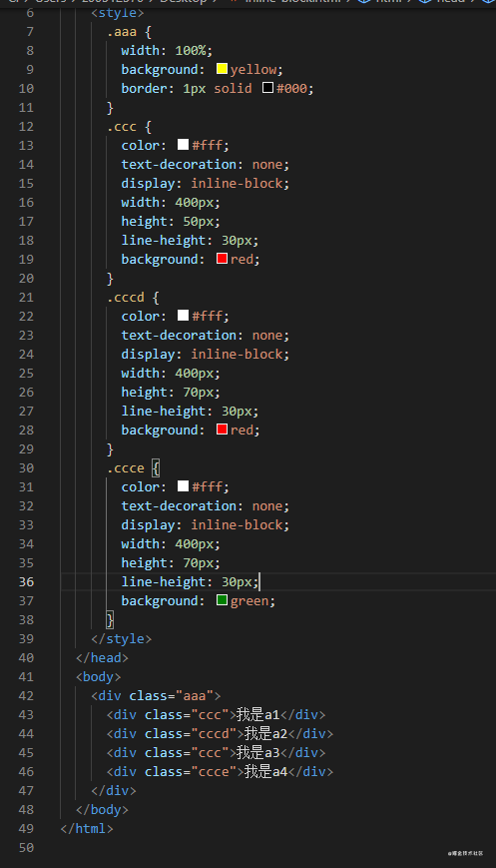Click the closing </body> tag on line 48
The width and height of the screenshot is (496, 868).
click(x=103, y=810)
